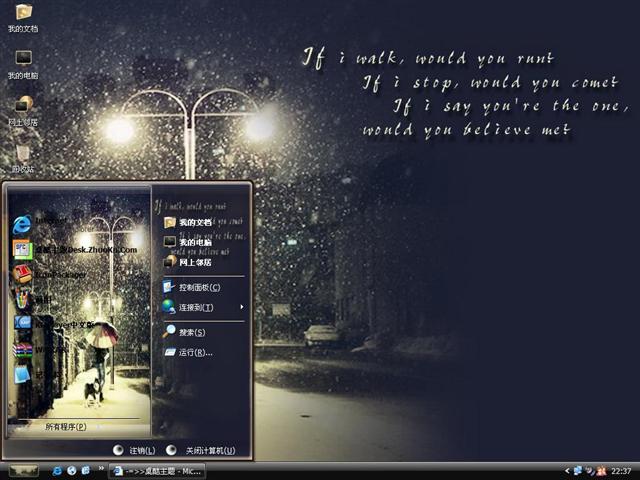Launch Internet Explorer from Quick Launch
Viewport: 640px width, 480px height.
click(58, 471)
